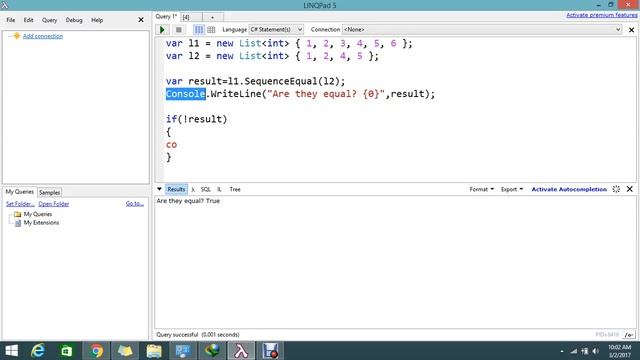
Task: Open the Export dropdown menu
Action: point(512,189)
